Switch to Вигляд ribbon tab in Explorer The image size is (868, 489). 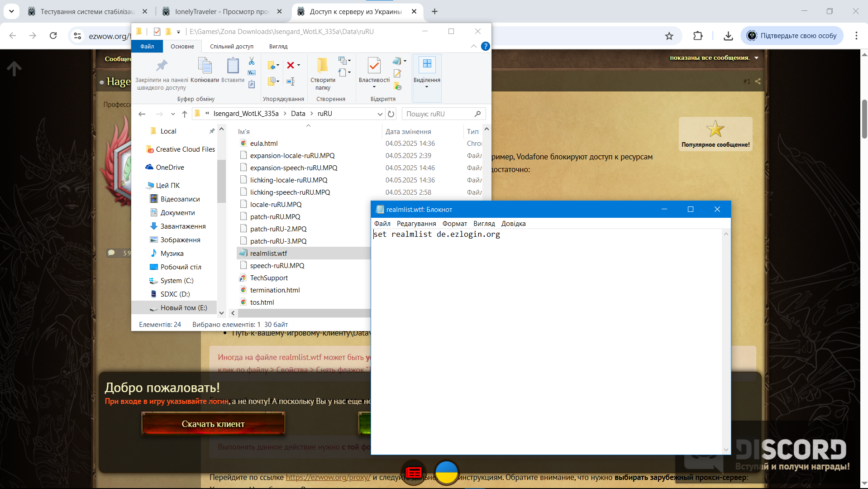278,46
